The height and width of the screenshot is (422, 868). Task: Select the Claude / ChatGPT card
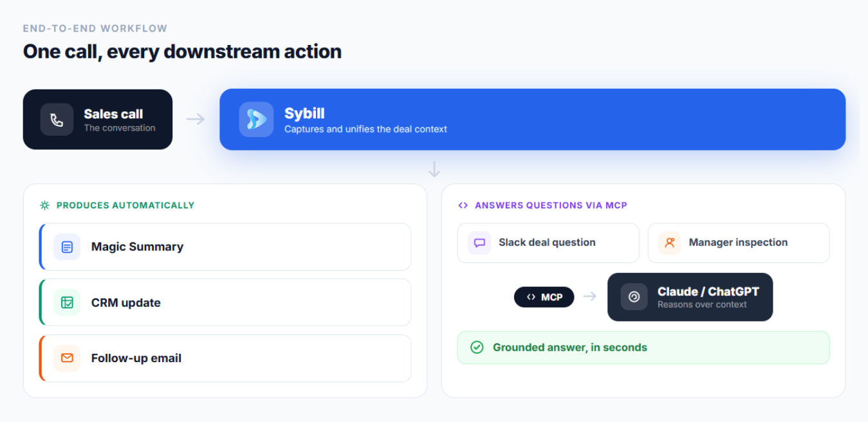[x=690, y=297]
